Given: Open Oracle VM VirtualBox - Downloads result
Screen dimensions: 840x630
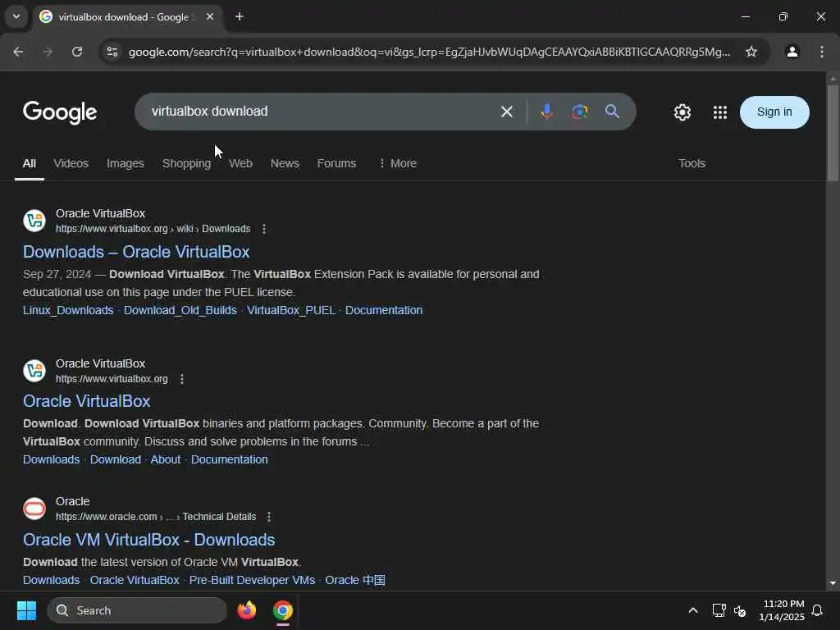Looking at the screenshot, I should pos(149,540).
